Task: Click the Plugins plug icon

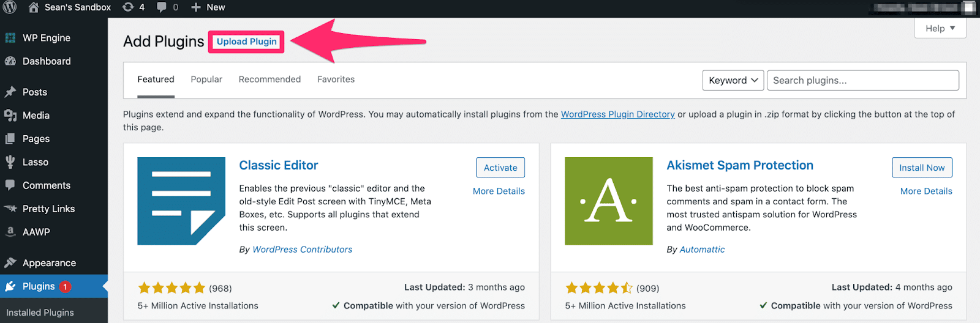Action: [x=10, y=286]
